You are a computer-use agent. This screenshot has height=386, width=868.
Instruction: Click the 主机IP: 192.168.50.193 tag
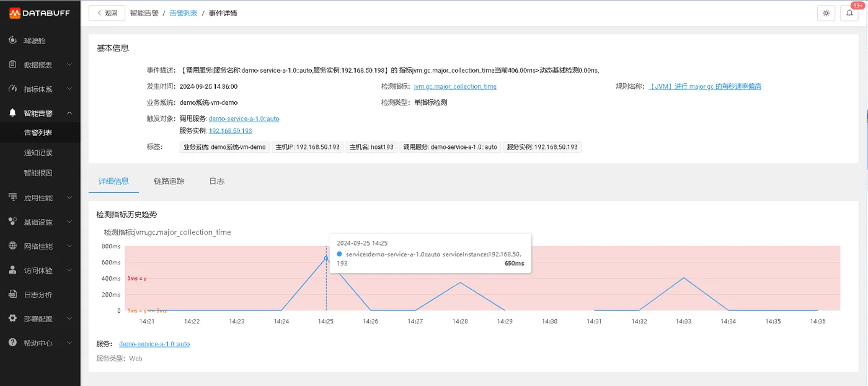pos(308,147)
